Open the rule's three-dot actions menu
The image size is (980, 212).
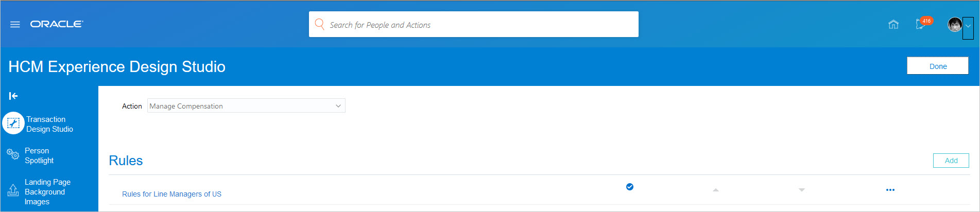pos(890,190)
